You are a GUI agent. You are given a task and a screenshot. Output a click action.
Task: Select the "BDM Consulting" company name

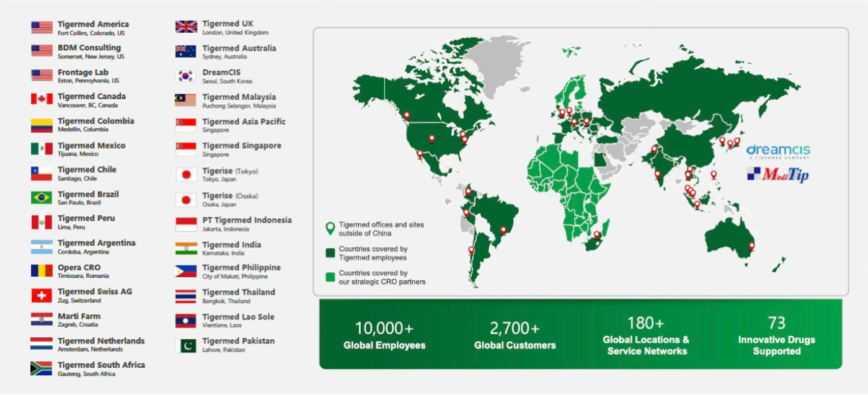click(x=89, y=48)
